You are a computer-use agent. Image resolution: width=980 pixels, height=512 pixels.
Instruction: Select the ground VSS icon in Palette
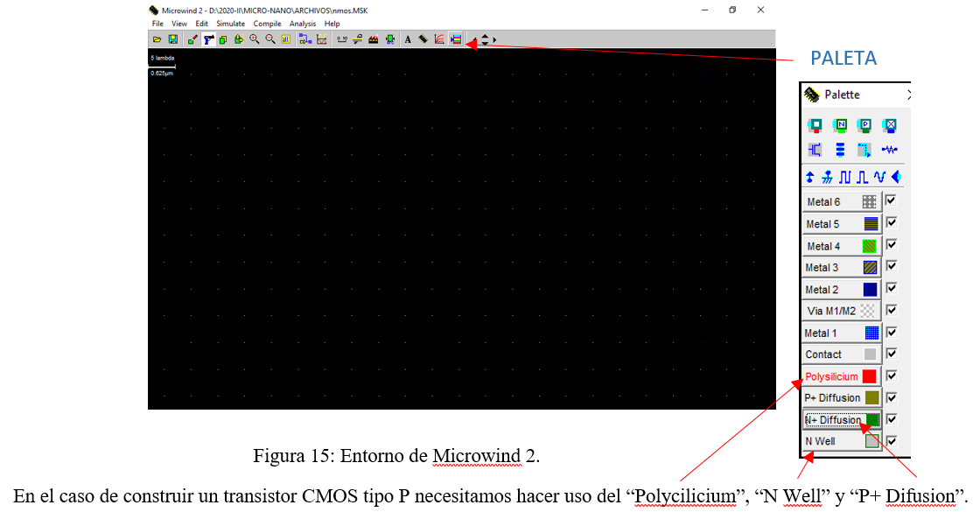point(827,178)
